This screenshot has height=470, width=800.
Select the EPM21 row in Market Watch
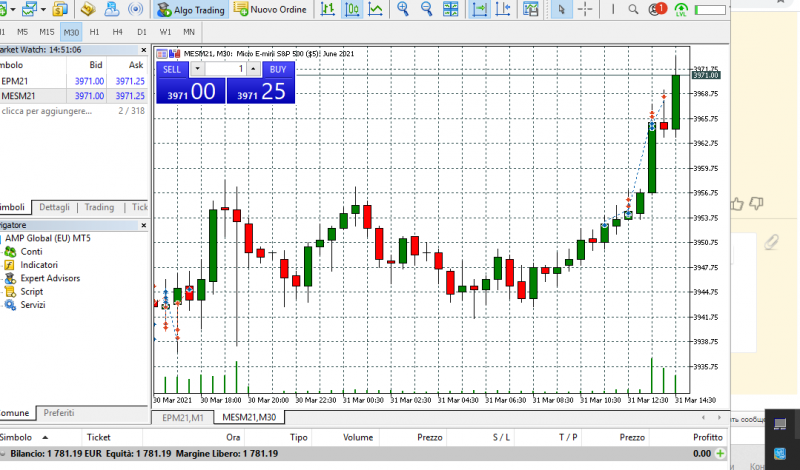click(74, 81)
